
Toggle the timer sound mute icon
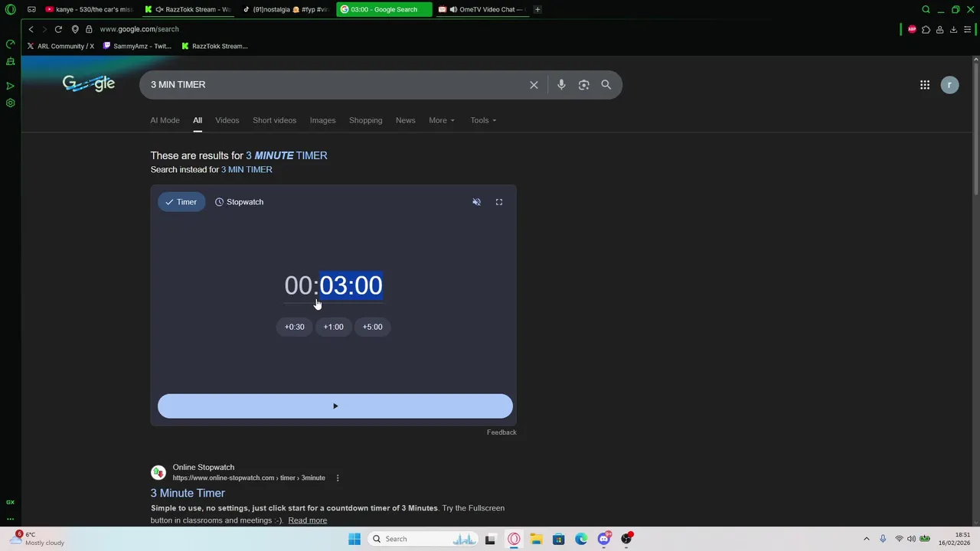click(476, 202)
